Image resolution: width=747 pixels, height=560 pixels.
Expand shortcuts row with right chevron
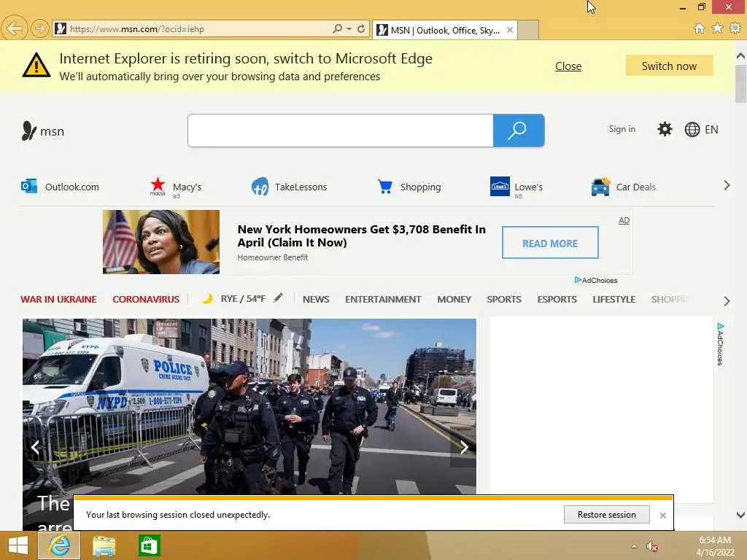click(x=727, y=185)
